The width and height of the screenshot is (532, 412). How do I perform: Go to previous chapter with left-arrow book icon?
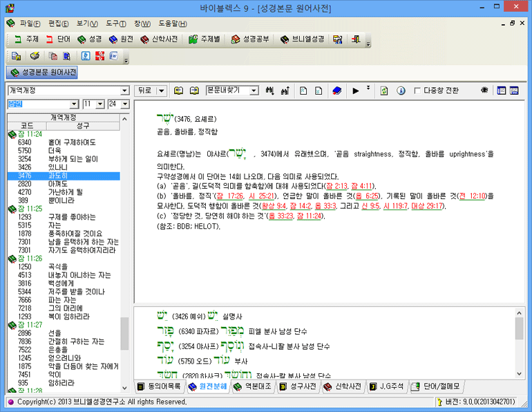coord(178,91)
